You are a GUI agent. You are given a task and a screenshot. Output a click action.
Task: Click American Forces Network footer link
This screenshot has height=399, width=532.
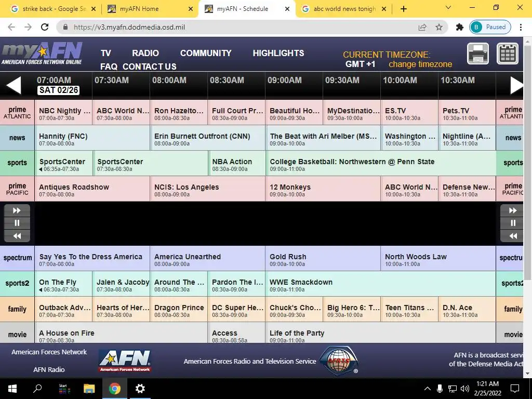click(49, 352)
